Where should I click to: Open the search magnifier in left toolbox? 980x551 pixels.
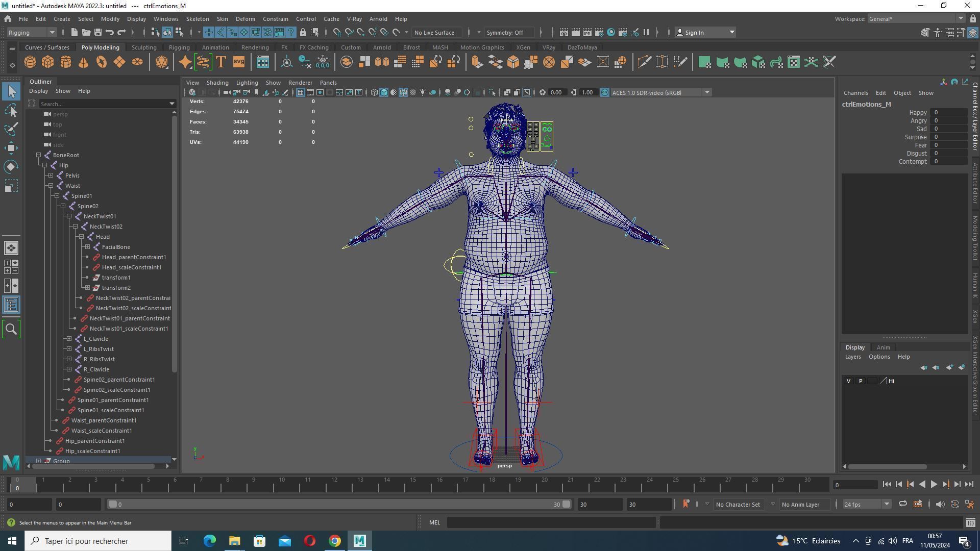(x=11, y=329)
